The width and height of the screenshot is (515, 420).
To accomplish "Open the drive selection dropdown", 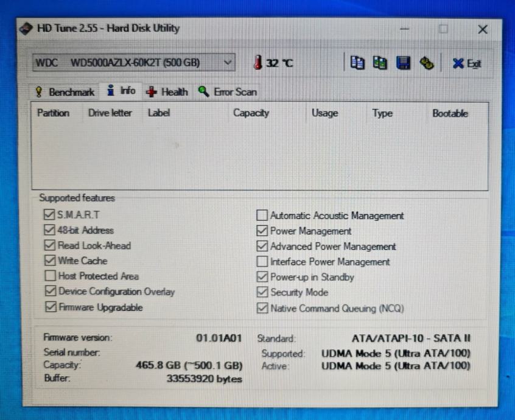I will click(x=134, y=63).
